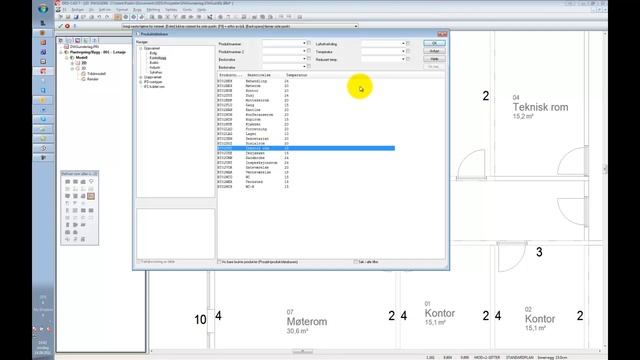This screenshot has height=360, width=640.
Task: Open the Redusert temp dropdown
Action: click(403, 59)
